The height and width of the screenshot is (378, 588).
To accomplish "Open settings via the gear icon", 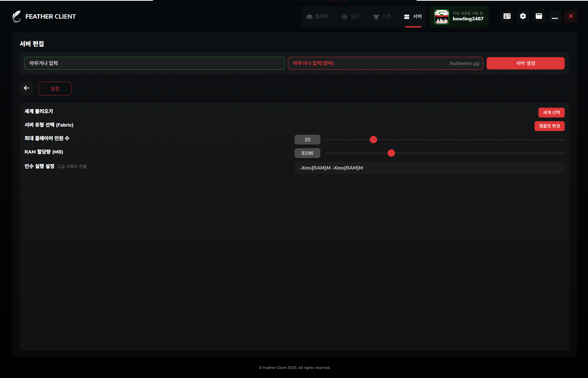I will point(523,16).
